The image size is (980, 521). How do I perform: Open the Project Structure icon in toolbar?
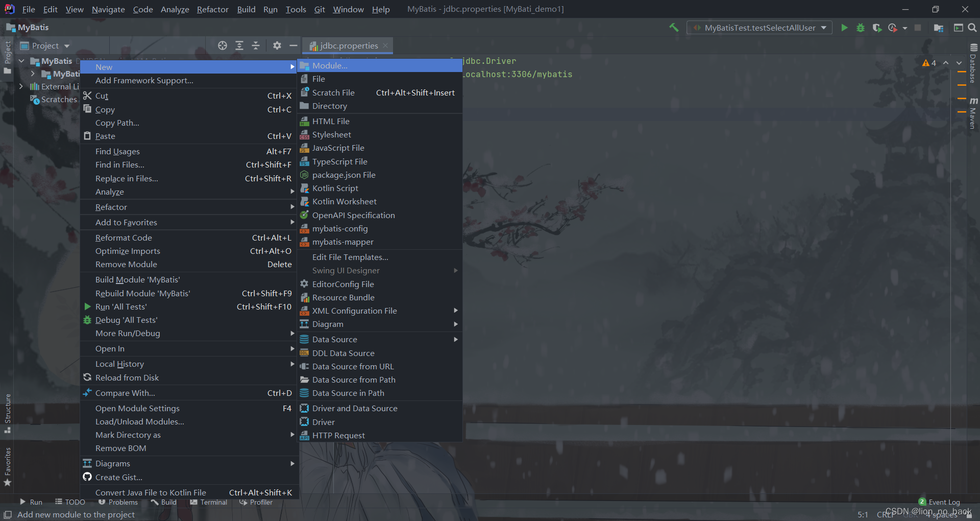pos(938,28)
